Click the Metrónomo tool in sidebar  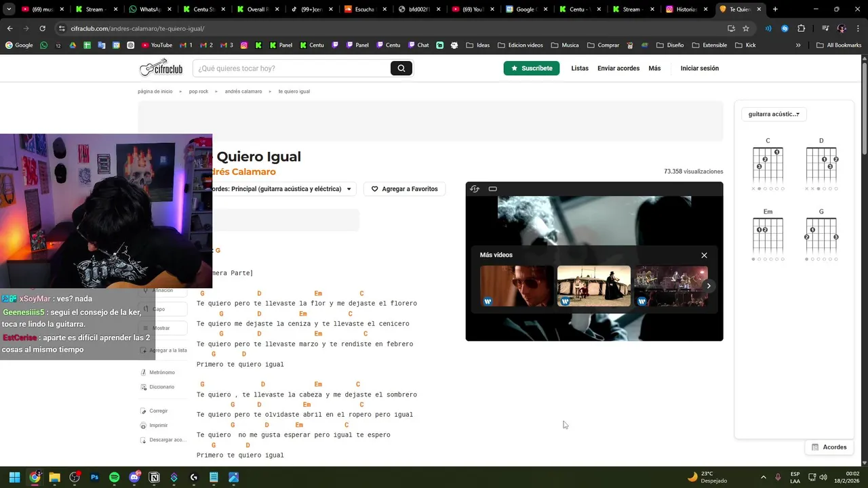tap(157, 372)
